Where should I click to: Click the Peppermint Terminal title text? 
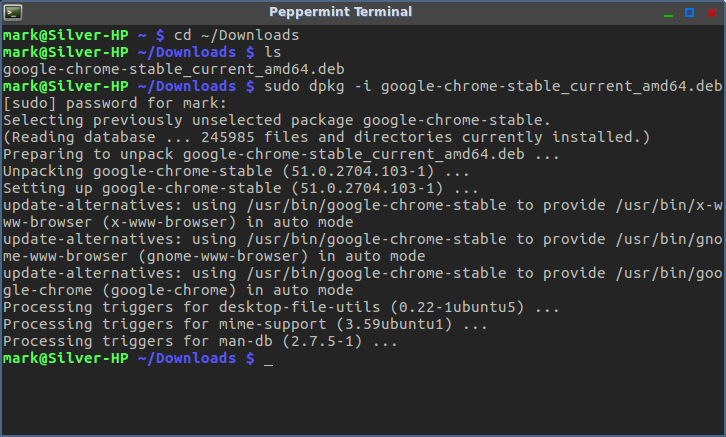[x=340, y=12]
